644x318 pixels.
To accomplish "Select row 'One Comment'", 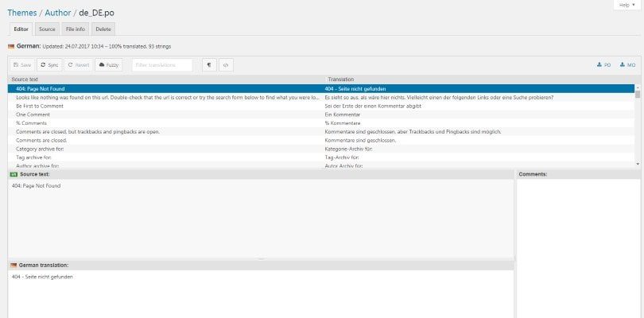I will tap(320, 114).
